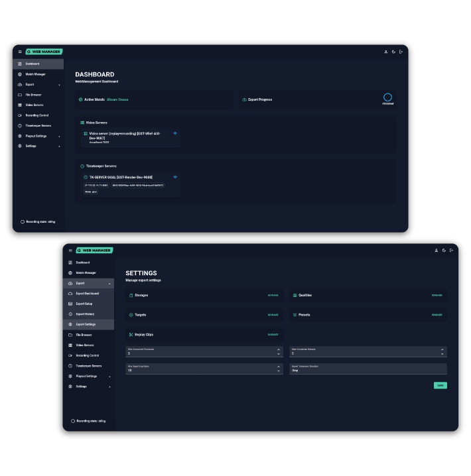Increase Max Concurrent Processes with the up arrow
The image size is (471, 476).
[279, 350]
